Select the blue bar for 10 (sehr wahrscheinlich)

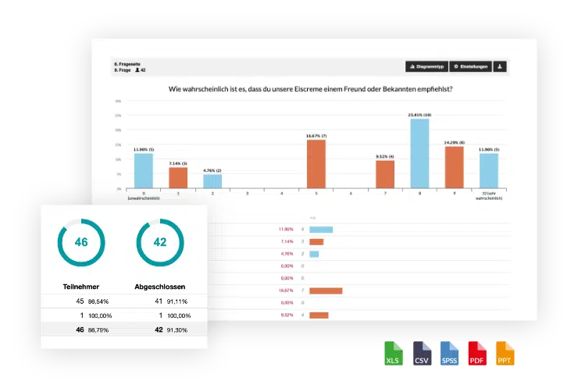488,171
